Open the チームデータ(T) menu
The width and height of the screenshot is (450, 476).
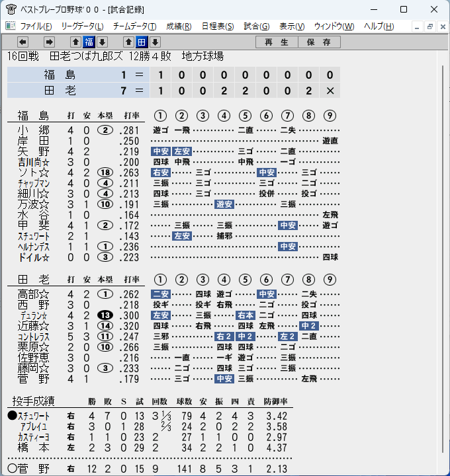click(134, 26)
